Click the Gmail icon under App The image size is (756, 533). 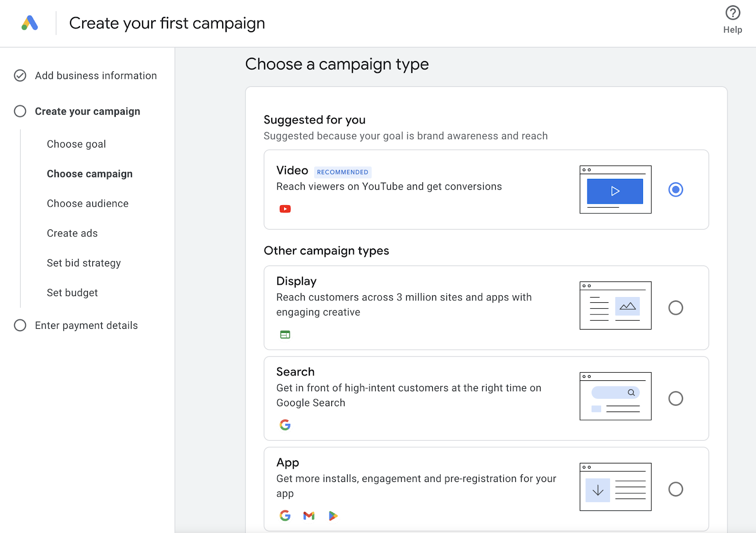tap(309, 516)
